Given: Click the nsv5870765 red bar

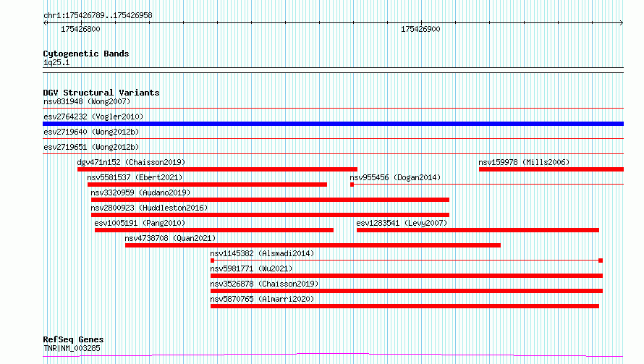Looking at the screenshot, I should click(x=404, y=306).
